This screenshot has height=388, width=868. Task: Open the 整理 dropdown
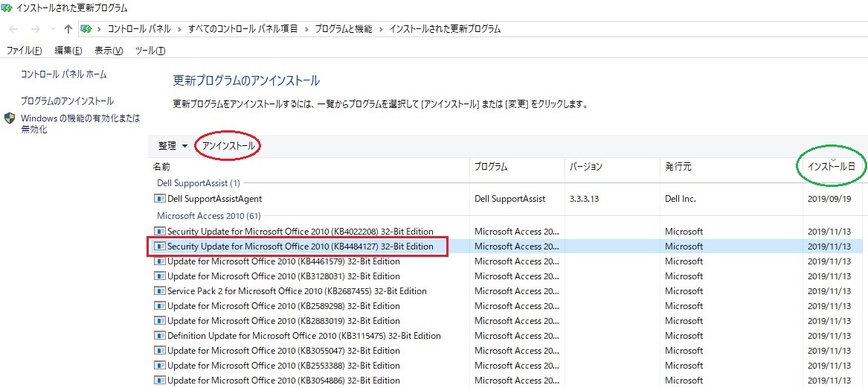pyautogui.click(x=173, y=146)
